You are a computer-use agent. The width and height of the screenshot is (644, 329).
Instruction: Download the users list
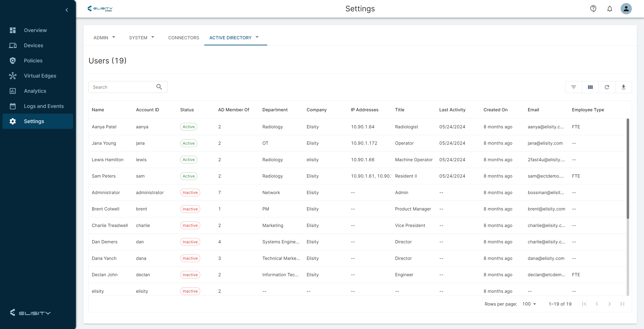(623, 87)
